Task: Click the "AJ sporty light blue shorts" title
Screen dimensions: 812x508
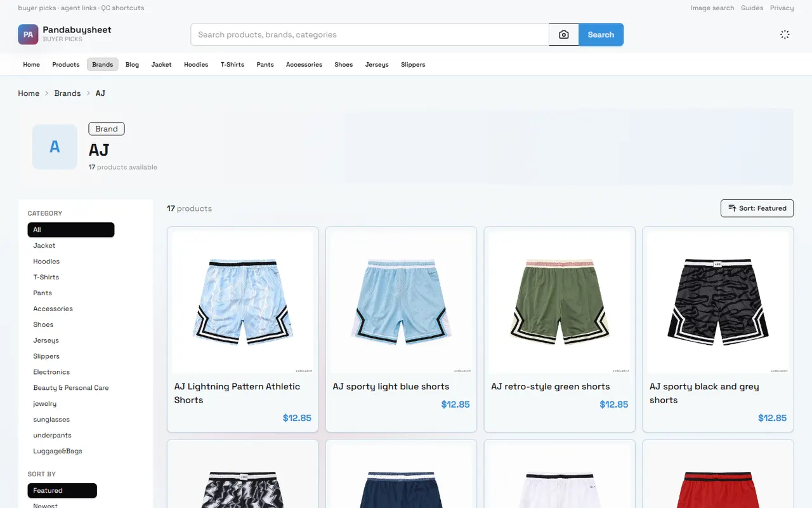Action: [x=391, y=387]
